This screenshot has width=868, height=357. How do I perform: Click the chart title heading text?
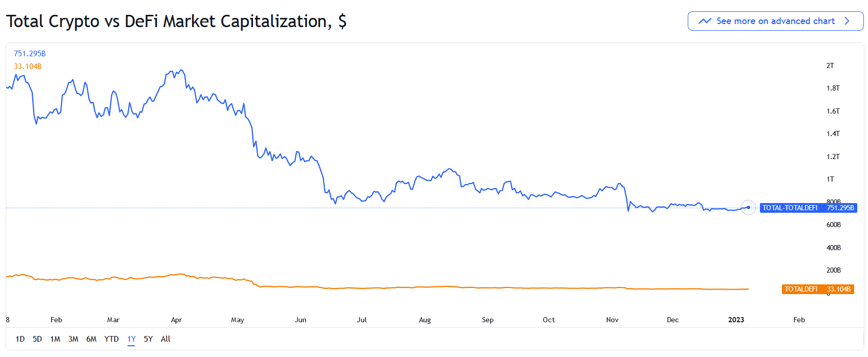(176, 21)
